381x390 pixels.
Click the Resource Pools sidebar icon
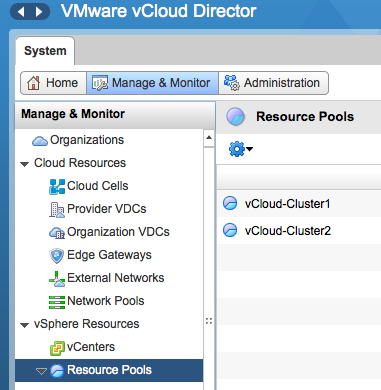[57, 371]
